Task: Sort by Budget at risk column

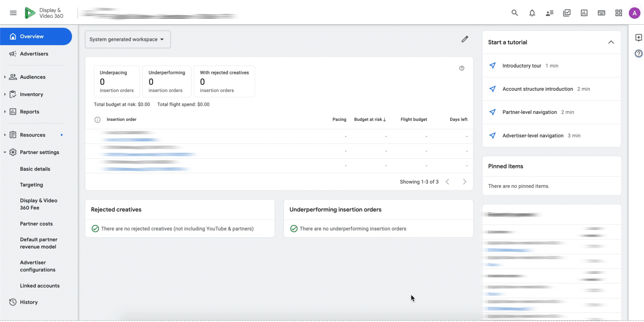Action: click(x=370, y=119)
